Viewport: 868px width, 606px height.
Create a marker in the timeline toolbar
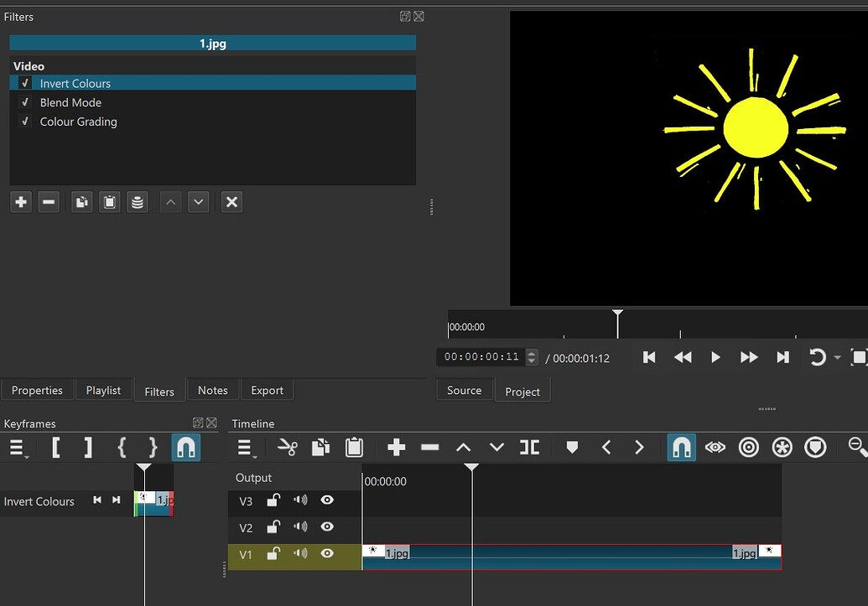pyautogui.click(x=573, y=448)
